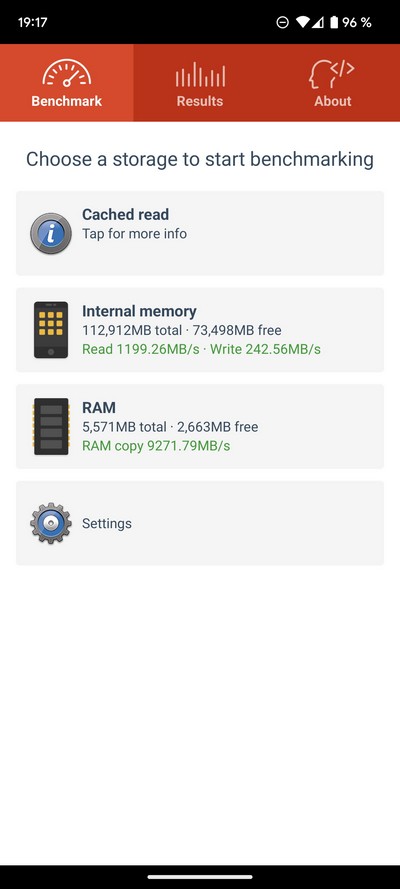The image size is (400, 889).
Task: Tap the blue info icon
Action: pos(51,233)
